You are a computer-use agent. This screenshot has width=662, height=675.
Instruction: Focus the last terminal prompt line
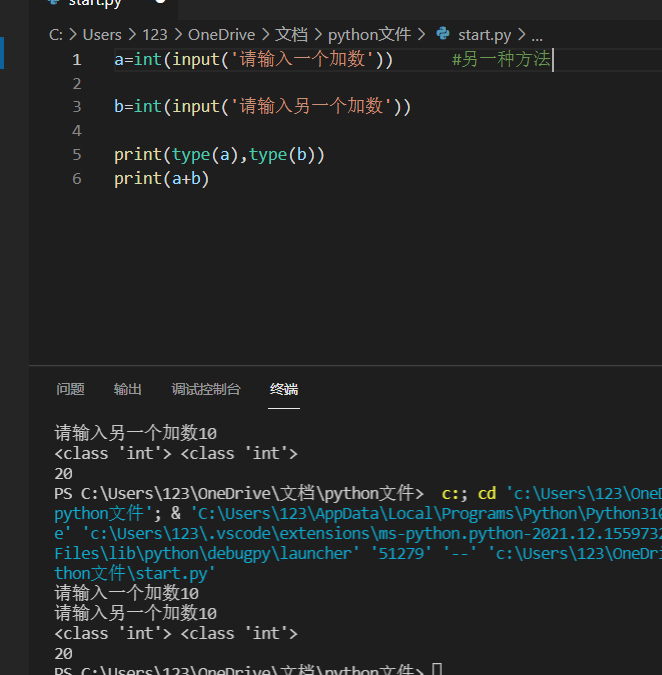coord(240,670)
